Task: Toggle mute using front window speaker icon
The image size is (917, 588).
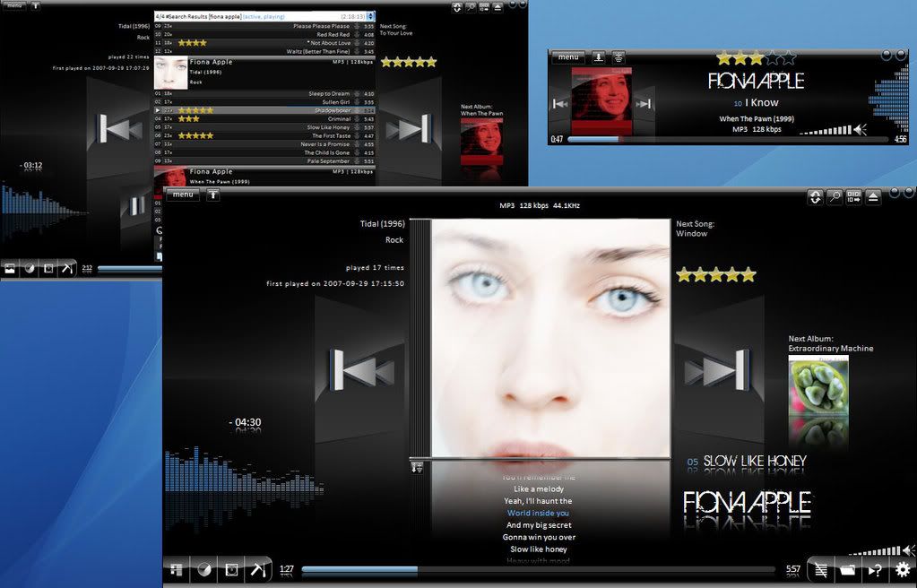Action: (909, 550)
